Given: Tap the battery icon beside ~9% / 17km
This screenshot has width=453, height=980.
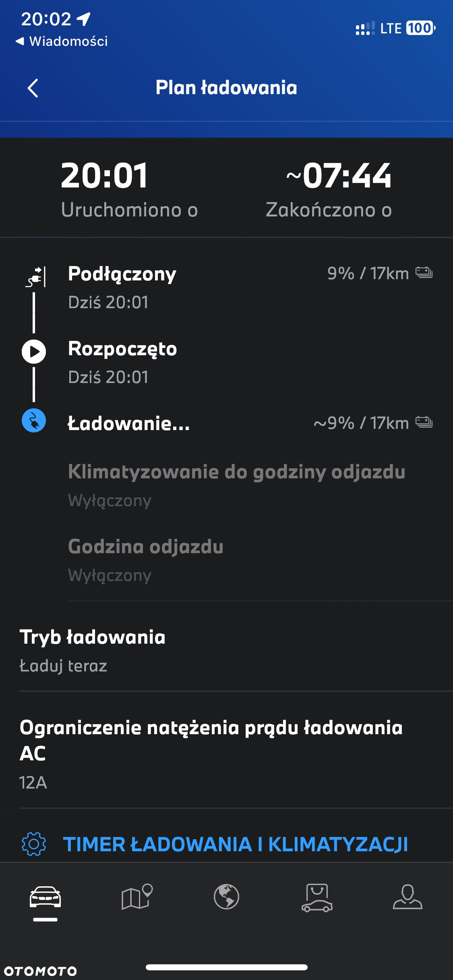Looking at the screenshot, I should (x=424, y=422).
